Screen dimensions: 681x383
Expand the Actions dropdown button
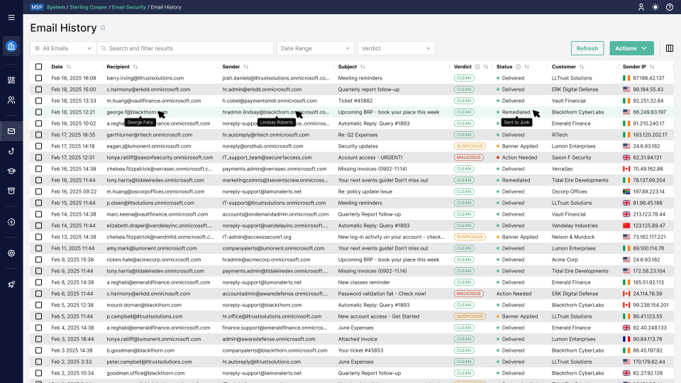click(631, 48)
